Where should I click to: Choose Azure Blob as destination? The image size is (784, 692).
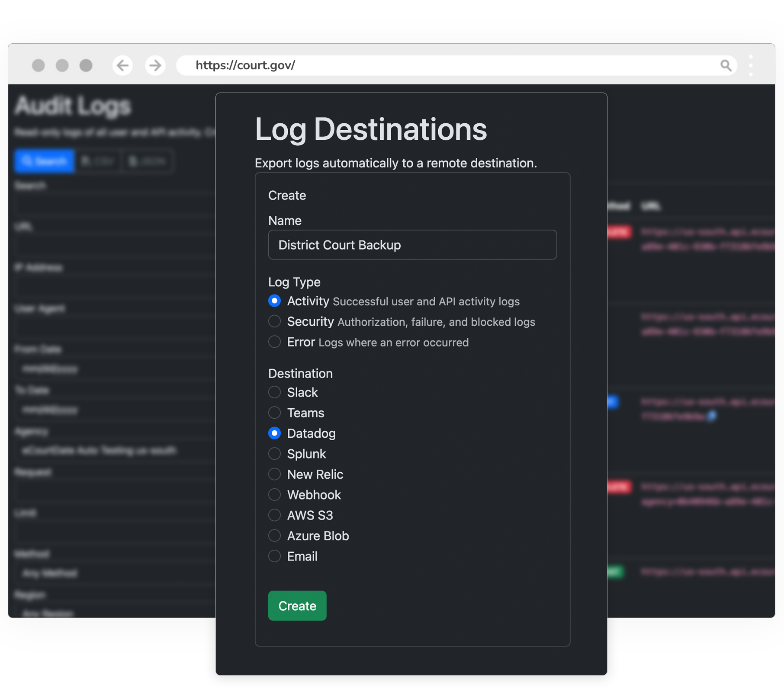[x=274, y=535]
